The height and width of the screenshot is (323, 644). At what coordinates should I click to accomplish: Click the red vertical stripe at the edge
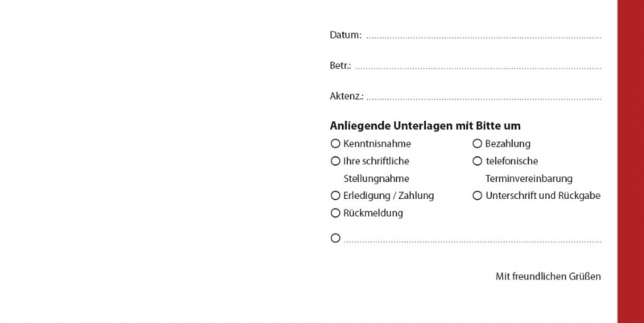pyautogui.click(x=630, y=161)
